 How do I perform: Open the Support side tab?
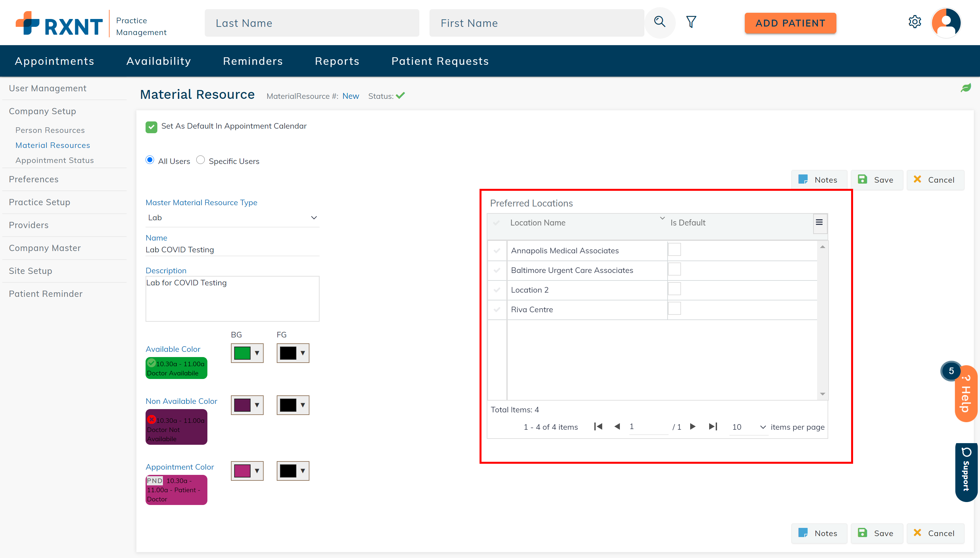pyautogui.click(x=967, y=472)
